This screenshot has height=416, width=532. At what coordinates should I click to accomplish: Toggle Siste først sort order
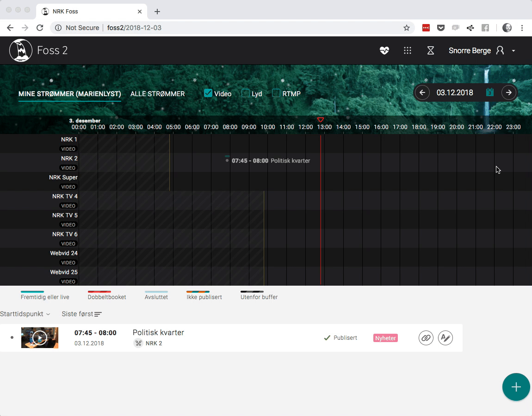[x=81, y=314]
